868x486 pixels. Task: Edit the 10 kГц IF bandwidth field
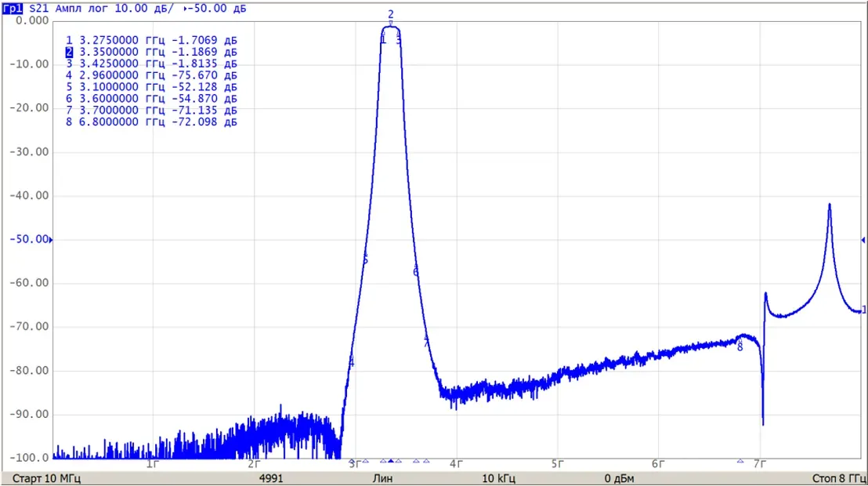coord(499,478)
